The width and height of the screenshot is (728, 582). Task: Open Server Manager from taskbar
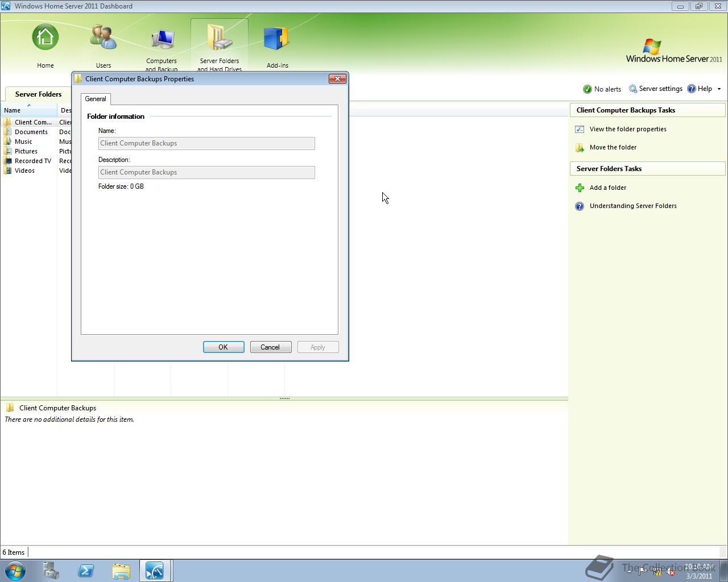(51, 571)
